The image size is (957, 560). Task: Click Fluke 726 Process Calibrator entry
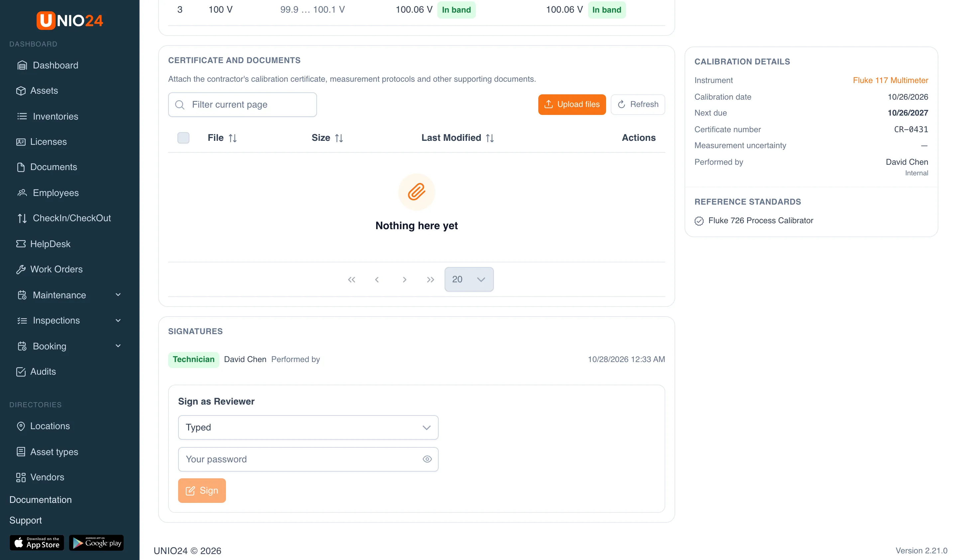(x=753, y=221)
